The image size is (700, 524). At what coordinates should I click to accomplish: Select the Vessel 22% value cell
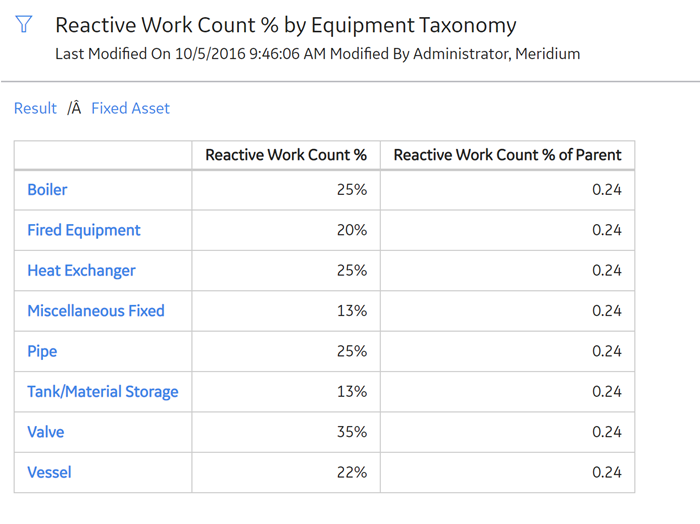[x=286, y=472]
